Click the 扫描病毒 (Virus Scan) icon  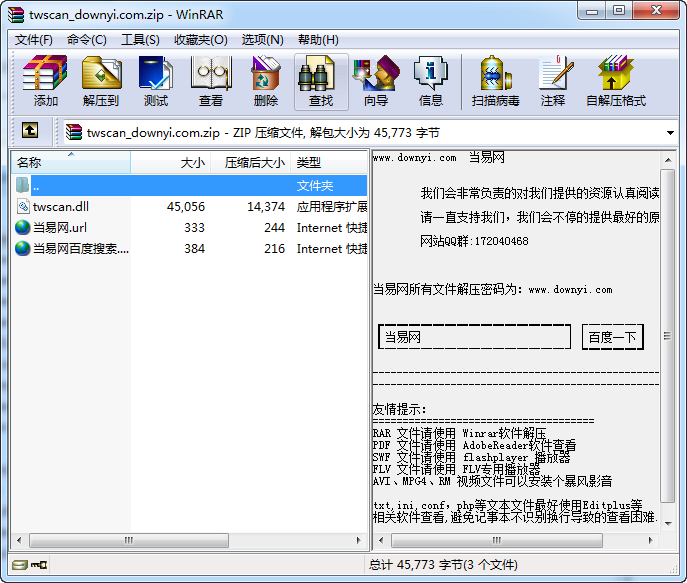[x=496, y=73]
